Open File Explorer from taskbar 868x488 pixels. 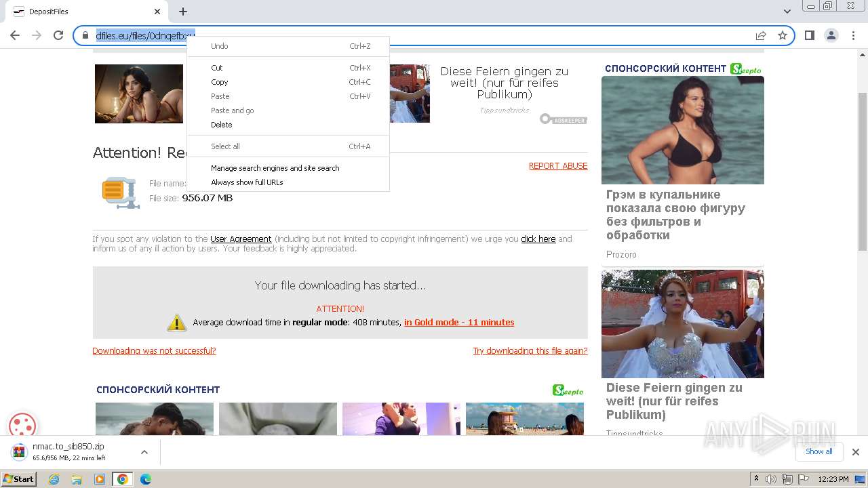pos(77,479)
